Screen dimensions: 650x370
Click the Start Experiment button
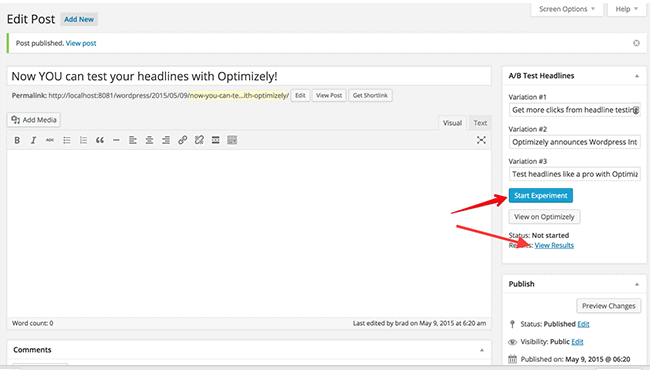point(541,196)
